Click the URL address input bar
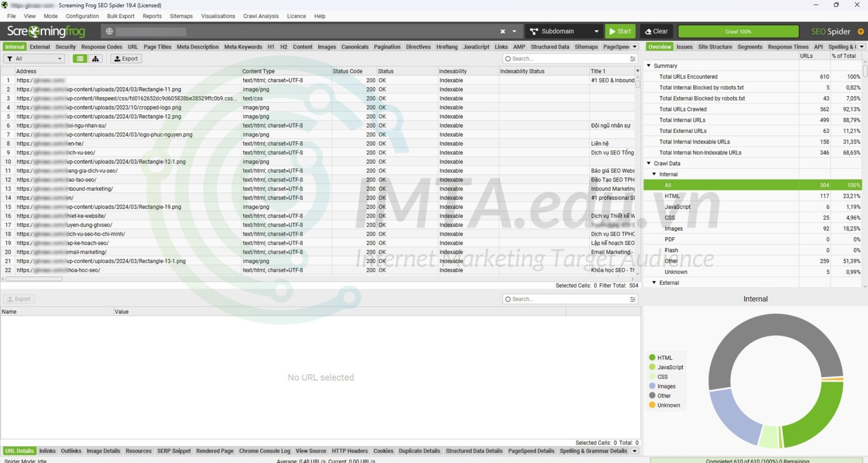This screenshot has width=868, height=463. tap(305, 31)
